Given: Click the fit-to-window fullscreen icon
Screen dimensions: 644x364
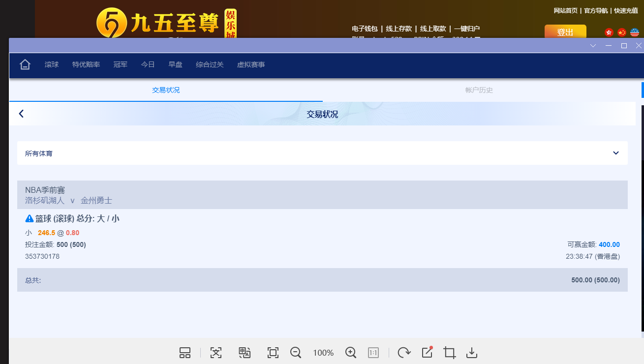Looking at the screenshot, I should pos(273,353).
